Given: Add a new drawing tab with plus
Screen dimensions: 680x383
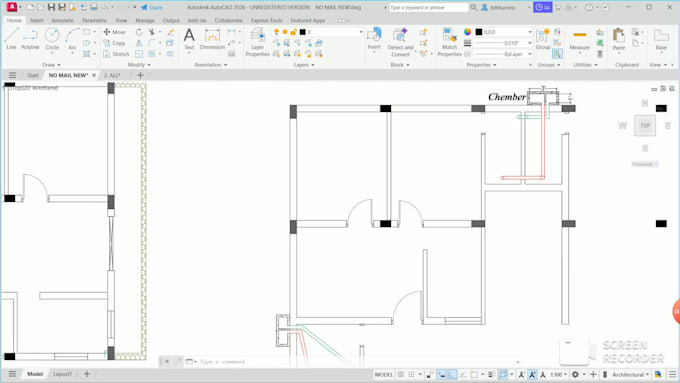Looking at the screenshot, I should click(140, 75).
